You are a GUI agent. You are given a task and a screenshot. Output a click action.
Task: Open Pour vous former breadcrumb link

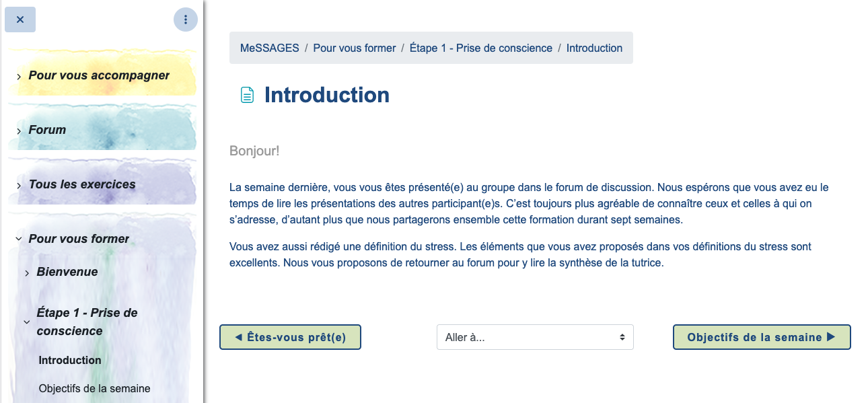point(355,48)
